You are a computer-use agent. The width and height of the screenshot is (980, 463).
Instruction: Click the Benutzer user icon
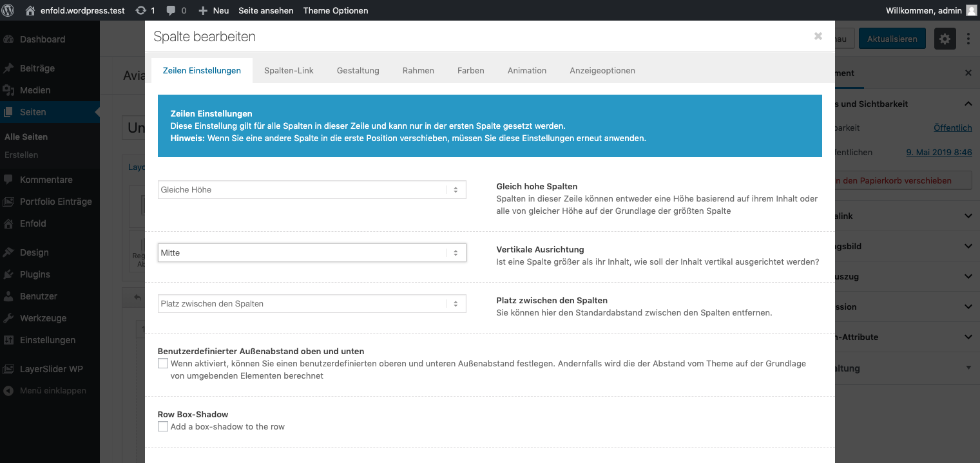click(8, 296)
